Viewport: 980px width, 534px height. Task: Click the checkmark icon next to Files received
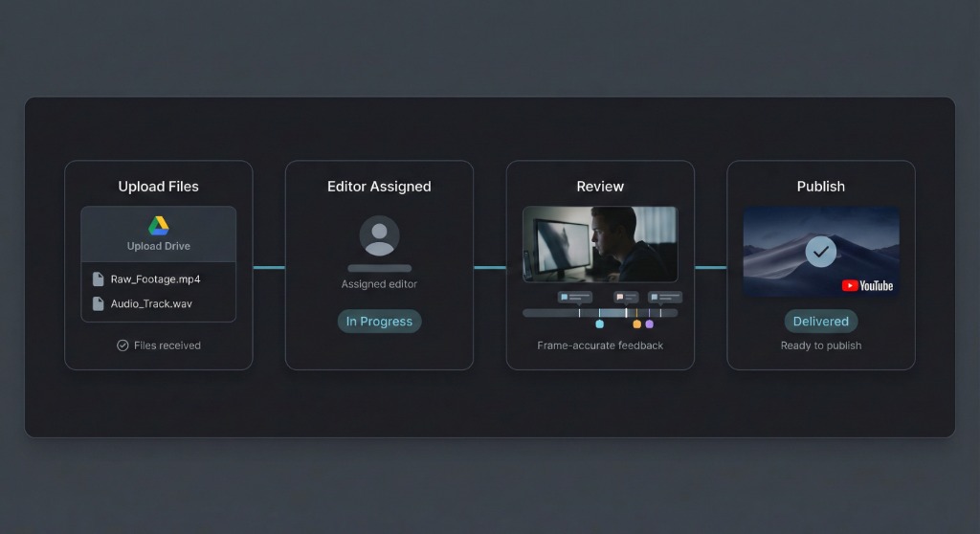coord(122,345)
